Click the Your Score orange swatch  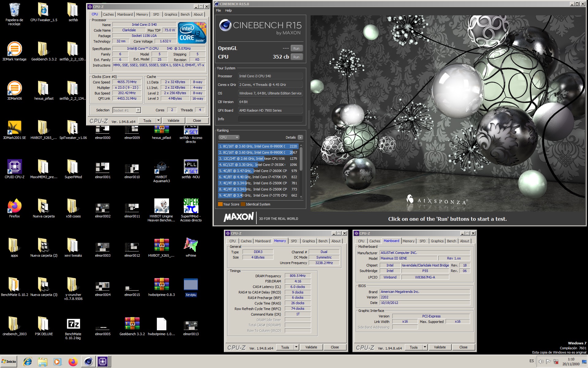pyautogui.click(x=220, y=204)
